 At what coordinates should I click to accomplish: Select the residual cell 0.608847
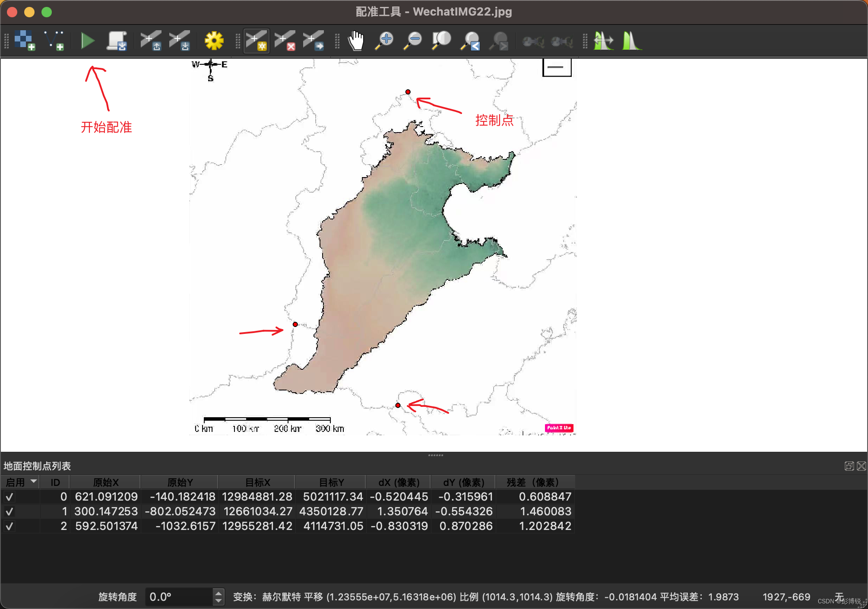[535, 497]
